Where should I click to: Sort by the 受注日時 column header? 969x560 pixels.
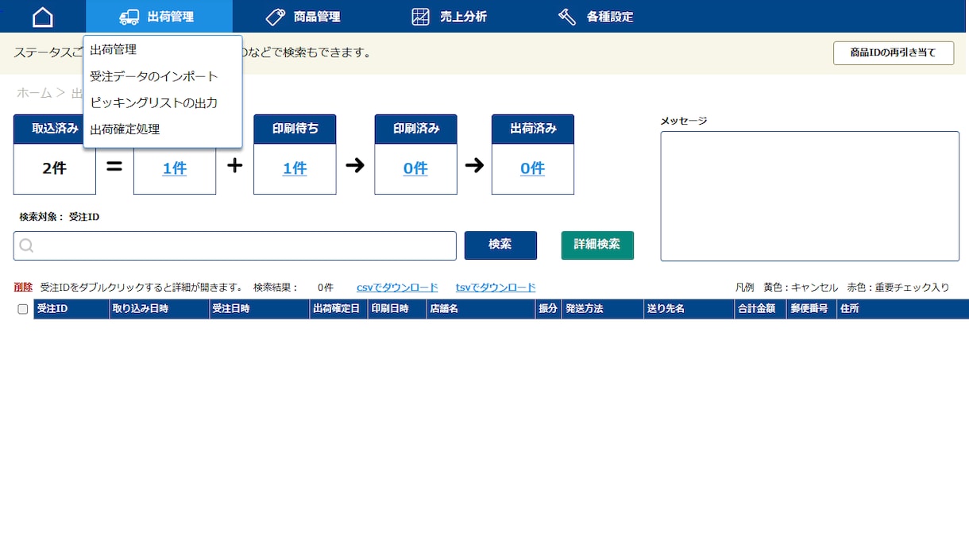click(x=259, y=309)
